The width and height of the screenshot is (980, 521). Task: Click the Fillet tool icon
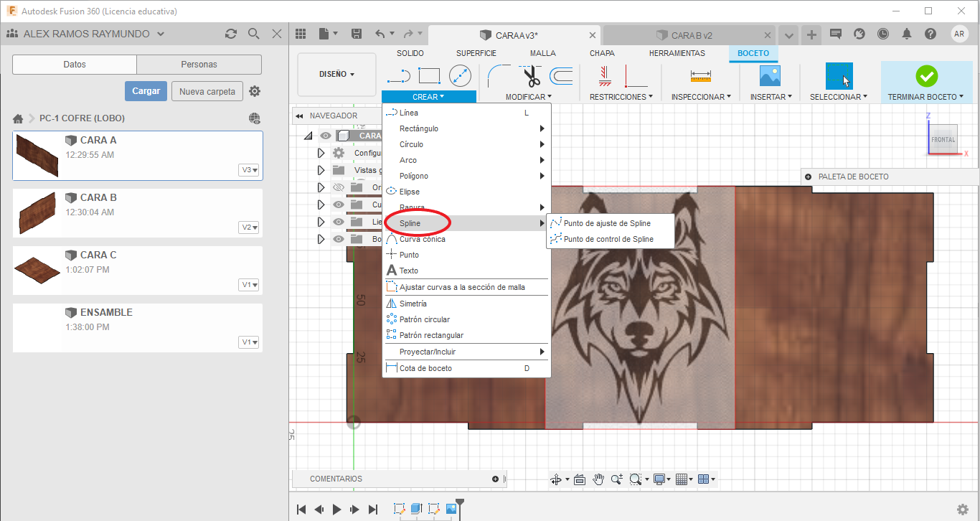point(498,76)
